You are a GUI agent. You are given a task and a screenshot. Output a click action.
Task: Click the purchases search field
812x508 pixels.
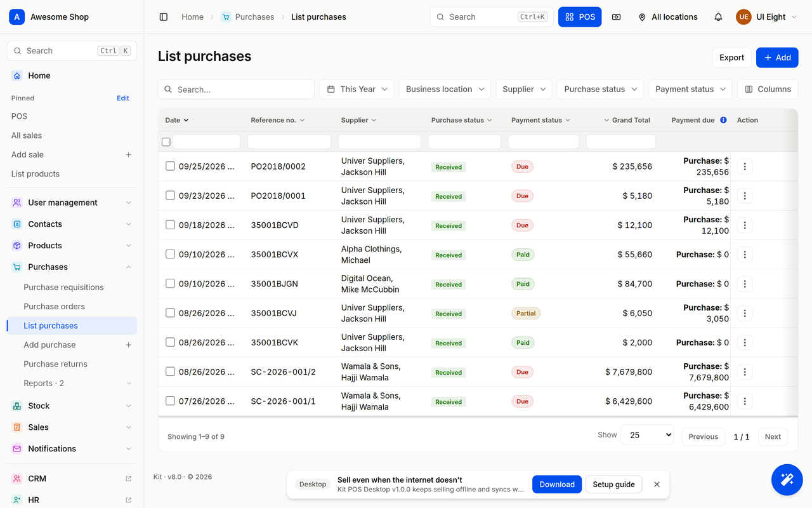pyautogui.click(x=236, y=90)
